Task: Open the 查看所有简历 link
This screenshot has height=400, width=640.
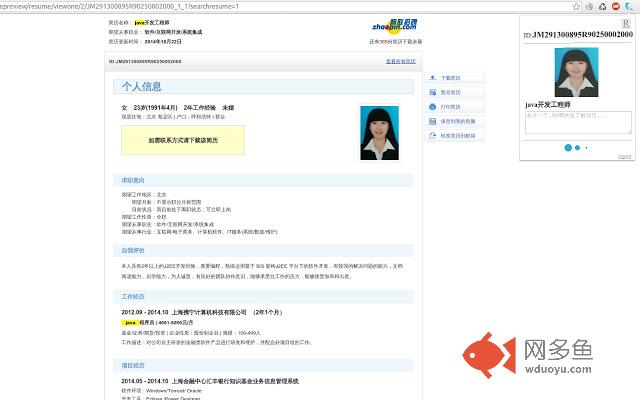Action: 400,61
